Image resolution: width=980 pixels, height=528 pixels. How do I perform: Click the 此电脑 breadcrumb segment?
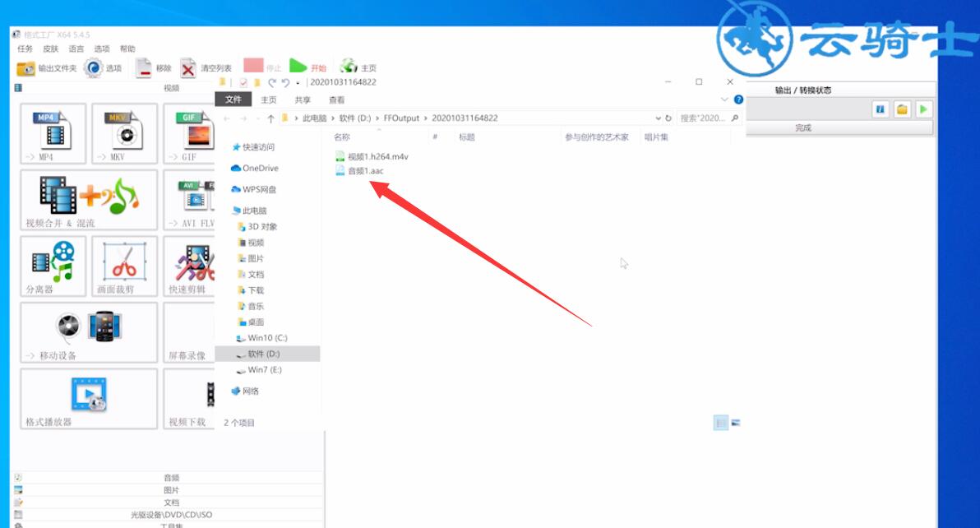tap(314, 118)
